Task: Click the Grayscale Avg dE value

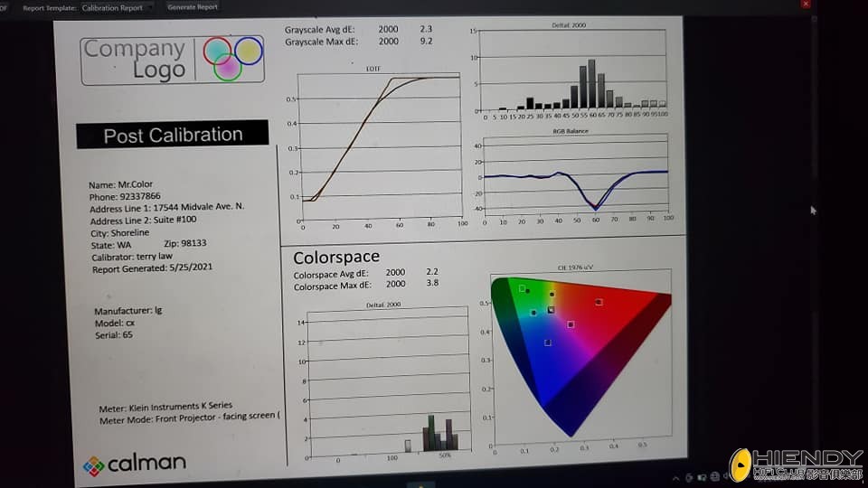Action: (427, 29)
